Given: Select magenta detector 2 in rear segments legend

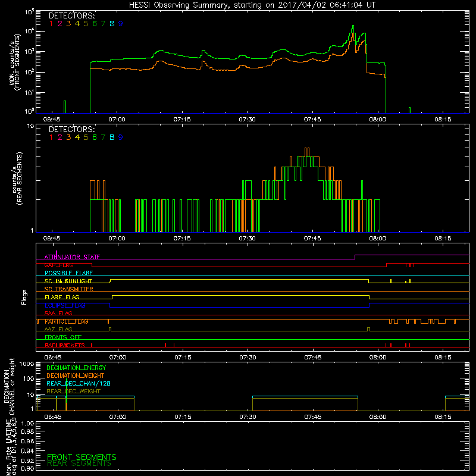Looking at the screenshot, I should click(60, 137).
